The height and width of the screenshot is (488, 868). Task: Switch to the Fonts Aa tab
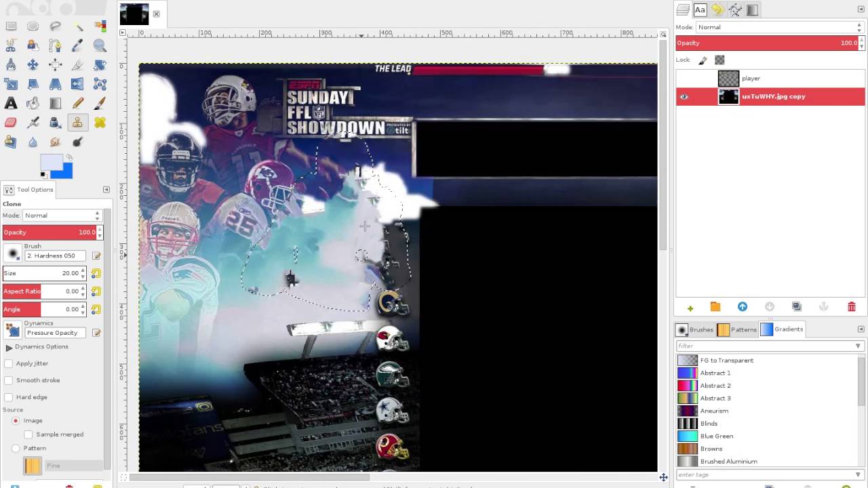tap(701, 9)
